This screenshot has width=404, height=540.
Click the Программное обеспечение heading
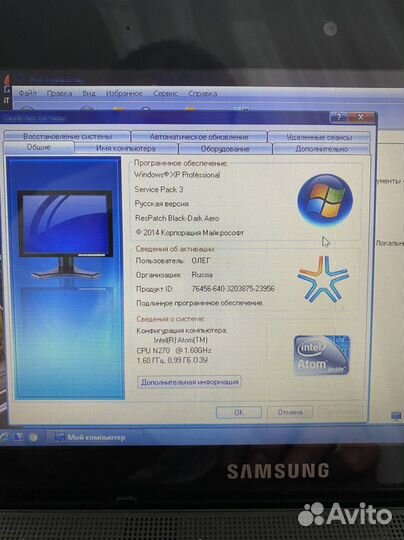click(180, 163)
